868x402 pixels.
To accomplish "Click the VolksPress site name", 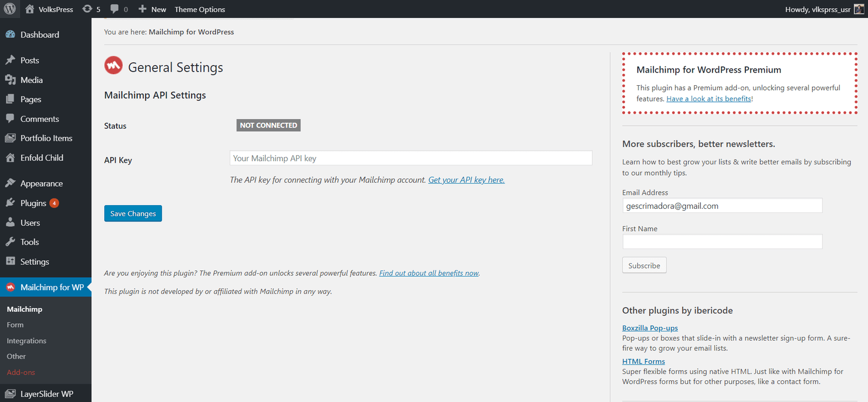I will click(56, 9).
